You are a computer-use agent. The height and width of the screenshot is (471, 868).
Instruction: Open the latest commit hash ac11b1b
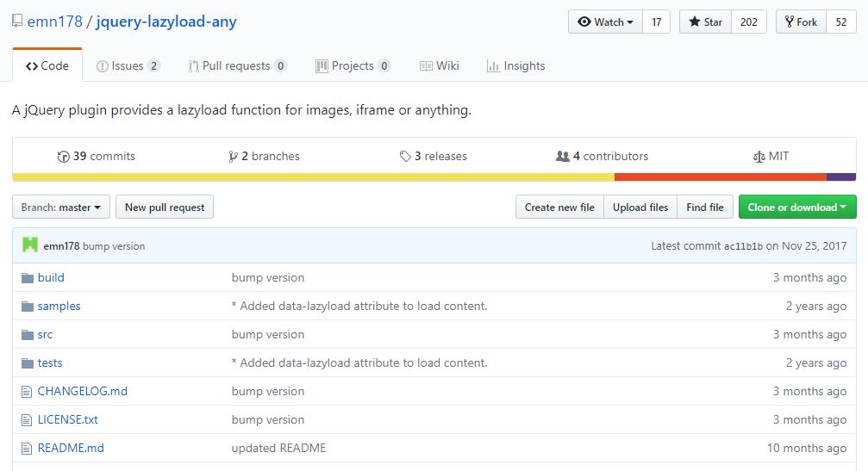(742, 246)
